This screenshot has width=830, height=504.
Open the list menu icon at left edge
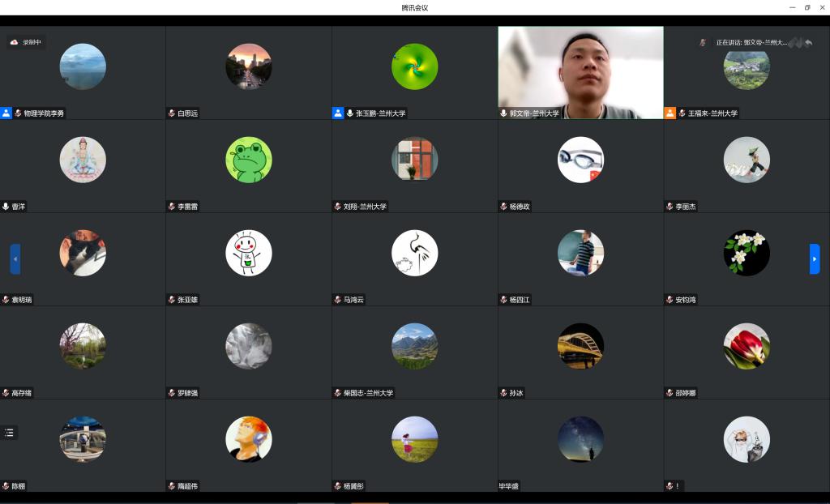coord(9,433)
